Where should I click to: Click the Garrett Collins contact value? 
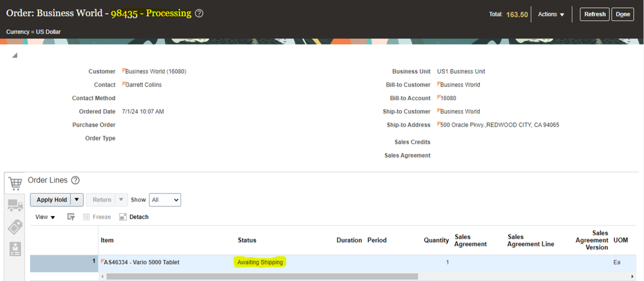[x=143, y=85]
